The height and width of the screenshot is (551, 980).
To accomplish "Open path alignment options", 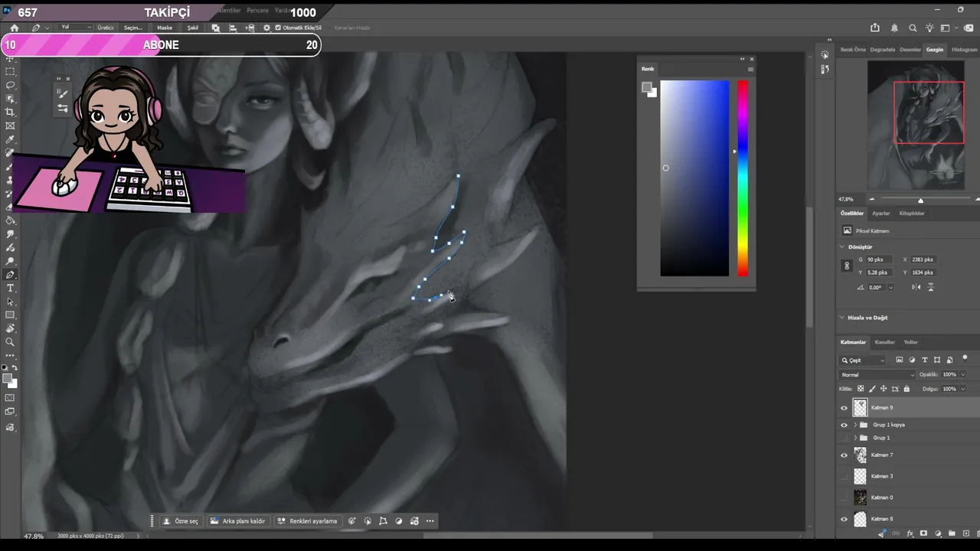I will tap(233, 28).
